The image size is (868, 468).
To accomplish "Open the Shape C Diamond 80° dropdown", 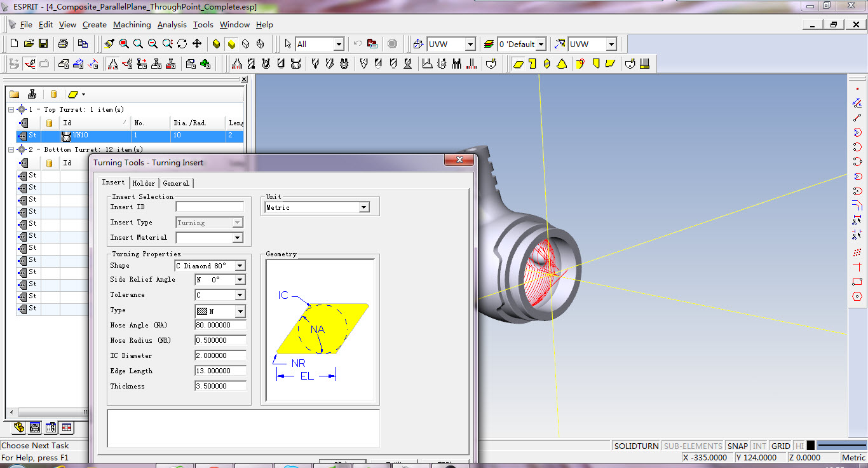I will point(240,266).
